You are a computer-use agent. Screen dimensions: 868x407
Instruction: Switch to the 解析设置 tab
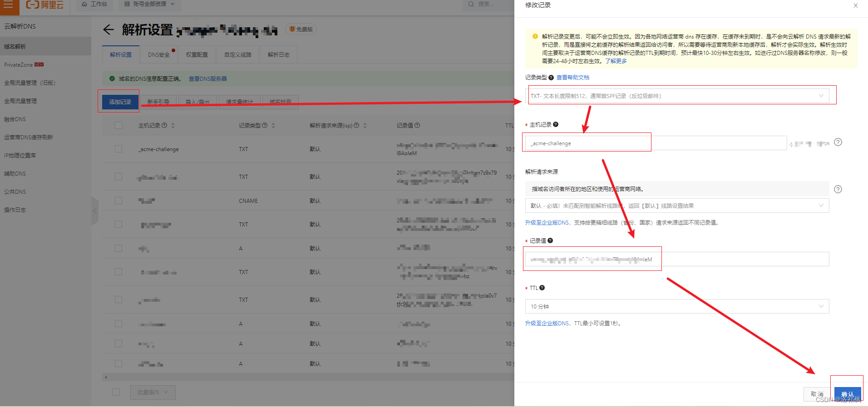pos(121,54)
